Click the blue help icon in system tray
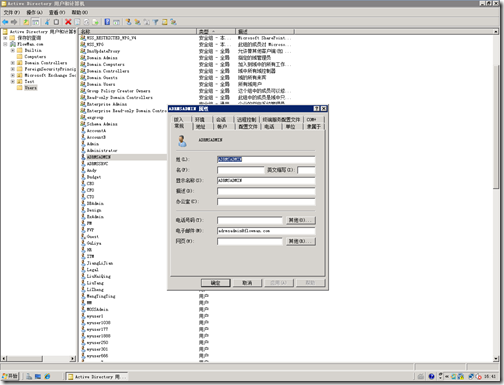504x385 pixels. tap(431, 376)
